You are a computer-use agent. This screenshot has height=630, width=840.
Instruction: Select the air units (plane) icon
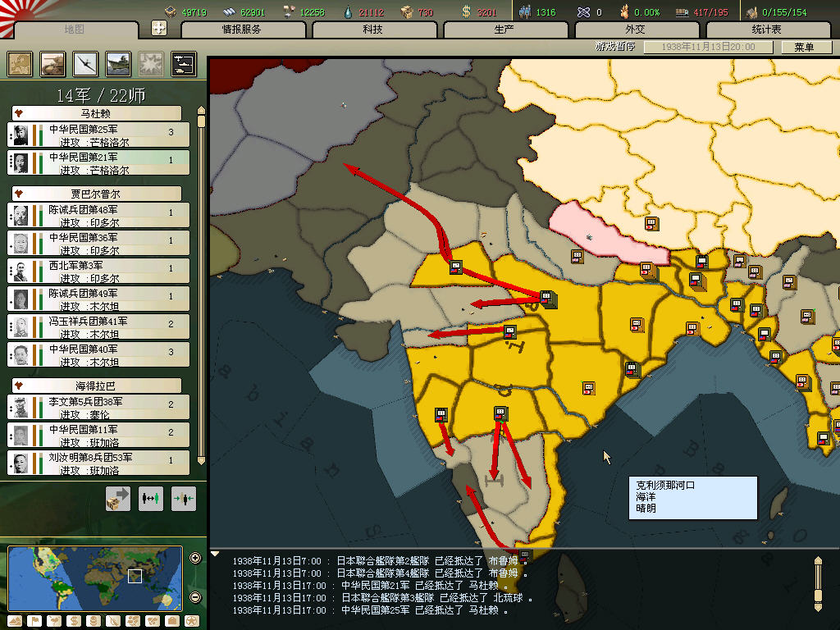[x=85, y=64]
